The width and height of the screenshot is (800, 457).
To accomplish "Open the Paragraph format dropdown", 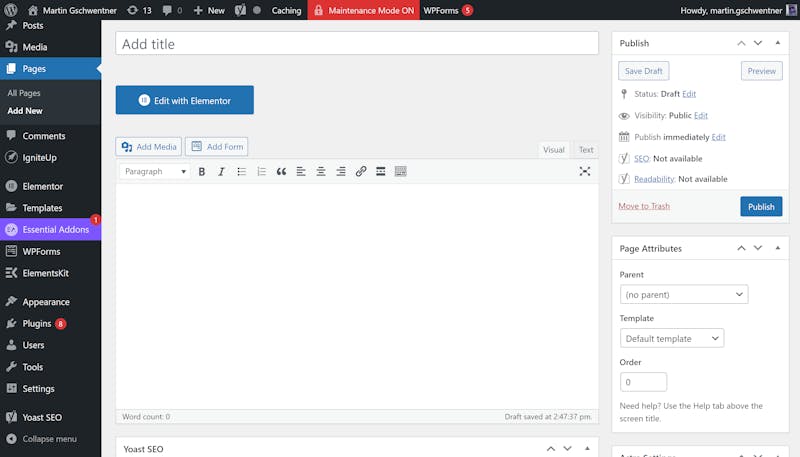I will pos(155,171).
